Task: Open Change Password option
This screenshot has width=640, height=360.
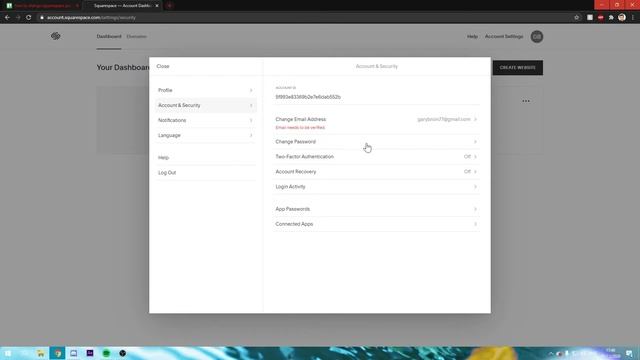Action: (x=376, y=142)
